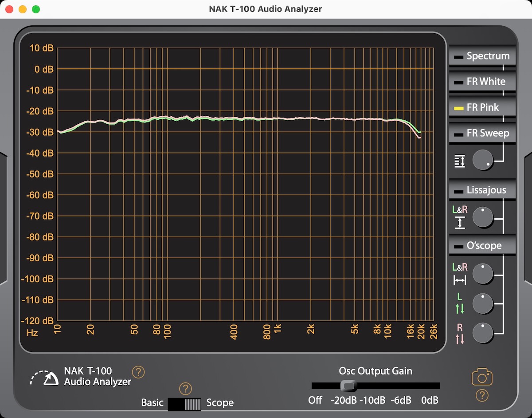
Task: Activate Lissajous display mode
Action: (482, 190)
